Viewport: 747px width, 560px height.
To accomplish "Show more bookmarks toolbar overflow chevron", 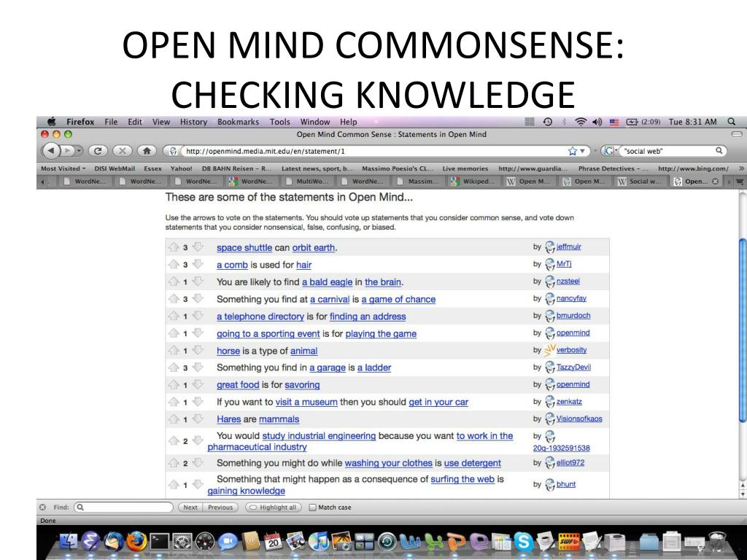I will (x=741, y=168).
